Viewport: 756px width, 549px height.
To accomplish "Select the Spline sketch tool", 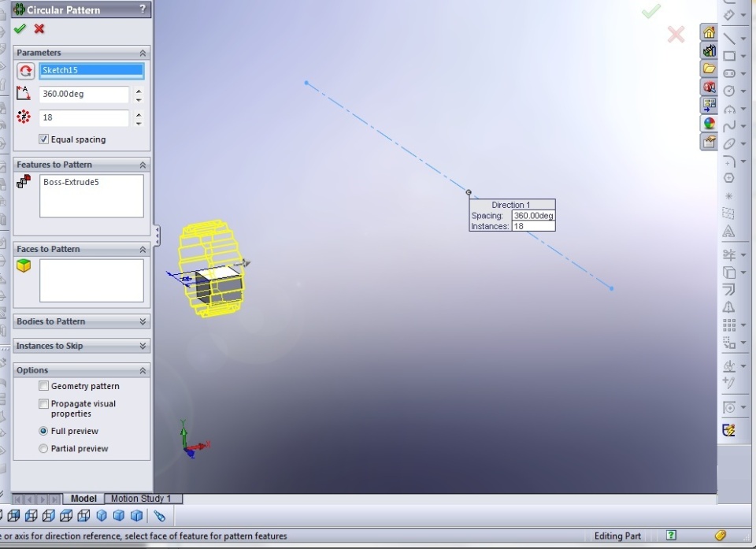I will pos(729,126).
